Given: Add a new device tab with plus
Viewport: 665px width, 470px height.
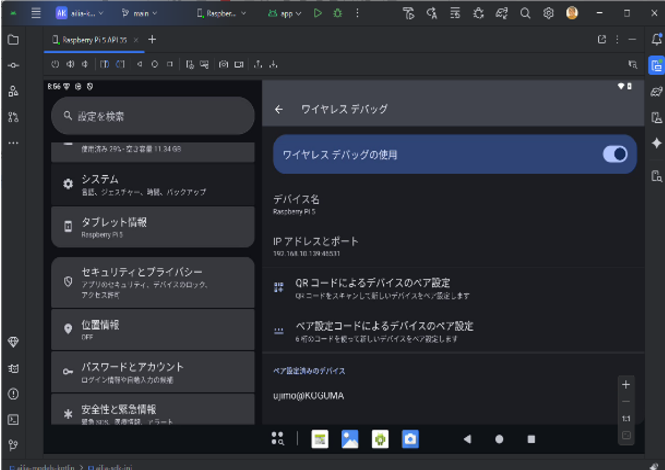Looking at the screenshot, I should (152, 39).
